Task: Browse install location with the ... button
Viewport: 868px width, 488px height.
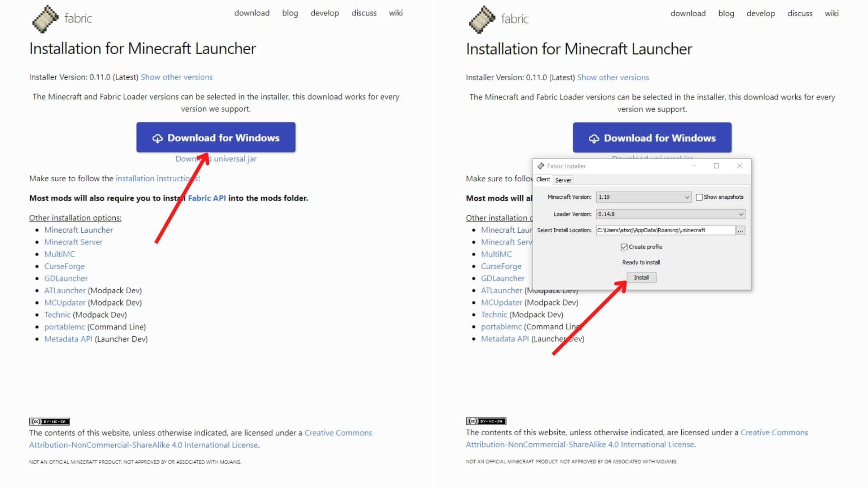Action: click(x=741, y=230)
